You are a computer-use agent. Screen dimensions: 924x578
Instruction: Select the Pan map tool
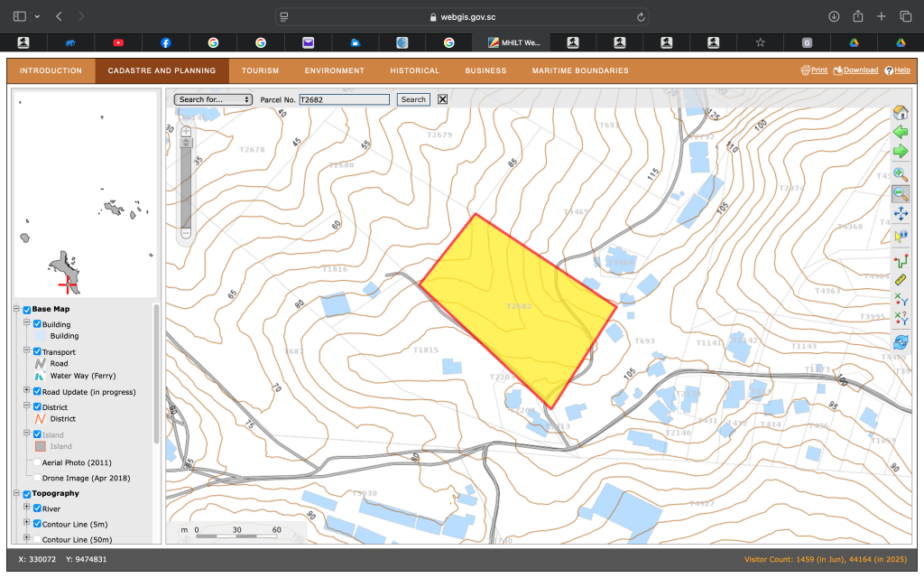900,214
